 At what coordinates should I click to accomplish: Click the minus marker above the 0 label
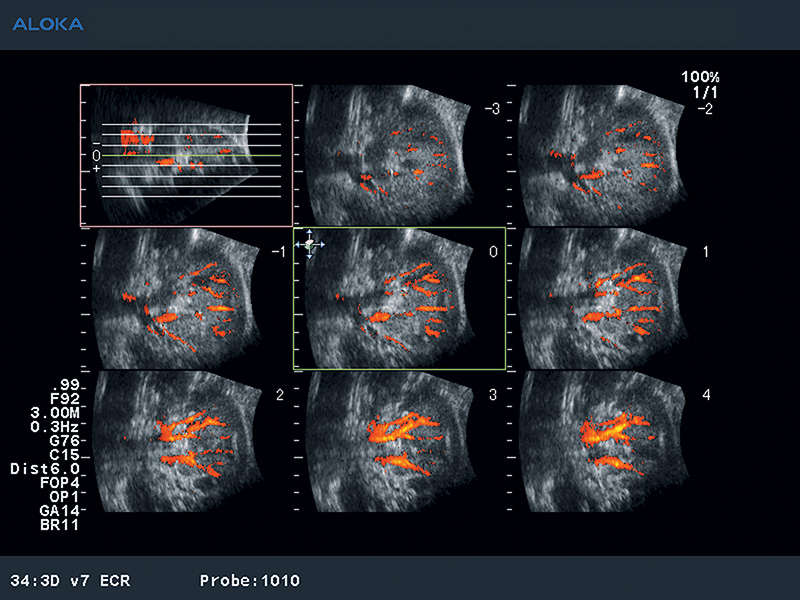(x=96, y=144)
